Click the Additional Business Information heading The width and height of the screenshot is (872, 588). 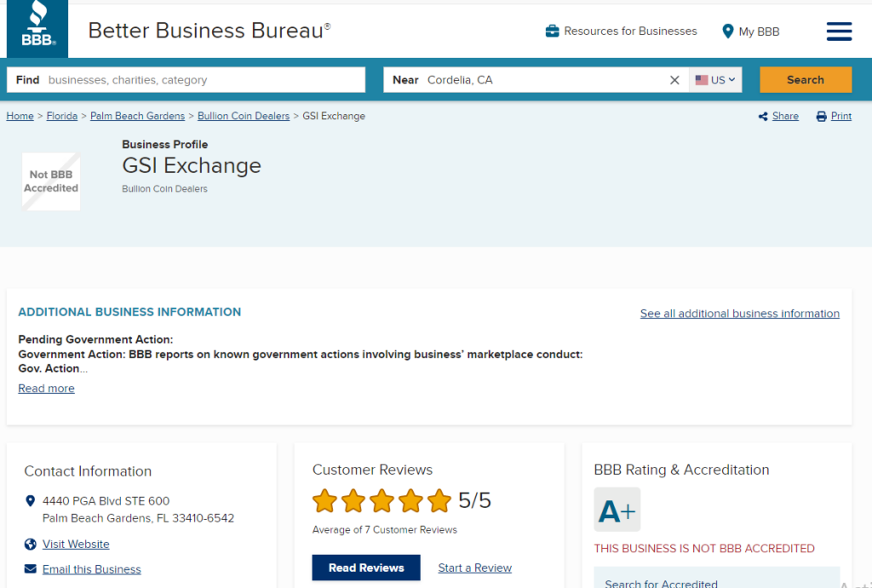(129, 312)
